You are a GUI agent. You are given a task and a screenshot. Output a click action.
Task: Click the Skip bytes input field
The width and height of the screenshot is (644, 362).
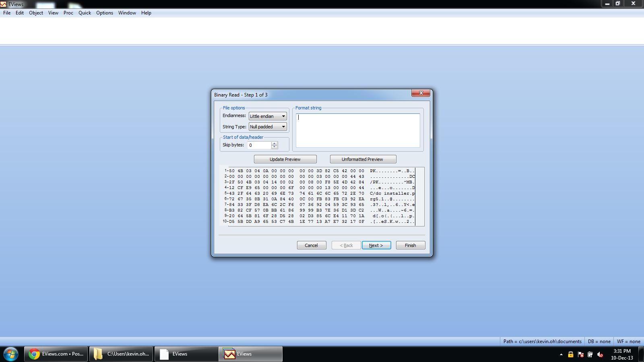[259, 145]
